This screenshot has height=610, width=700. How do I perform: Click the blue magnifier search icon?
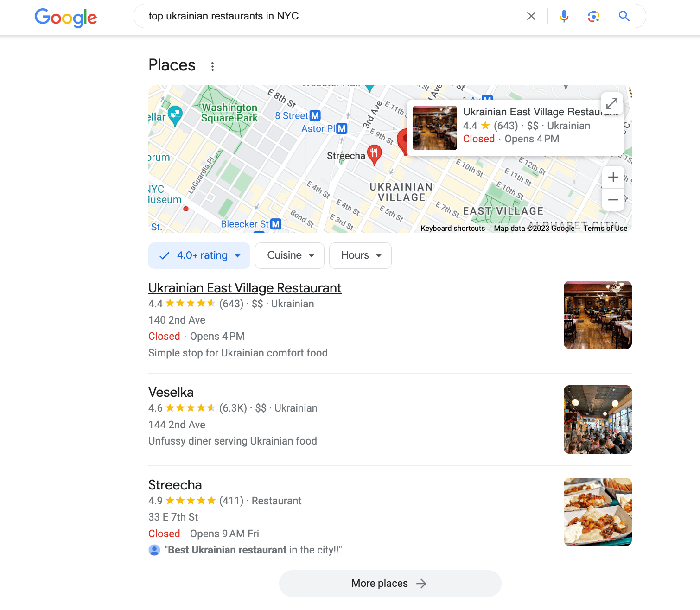tap(624, 16)
